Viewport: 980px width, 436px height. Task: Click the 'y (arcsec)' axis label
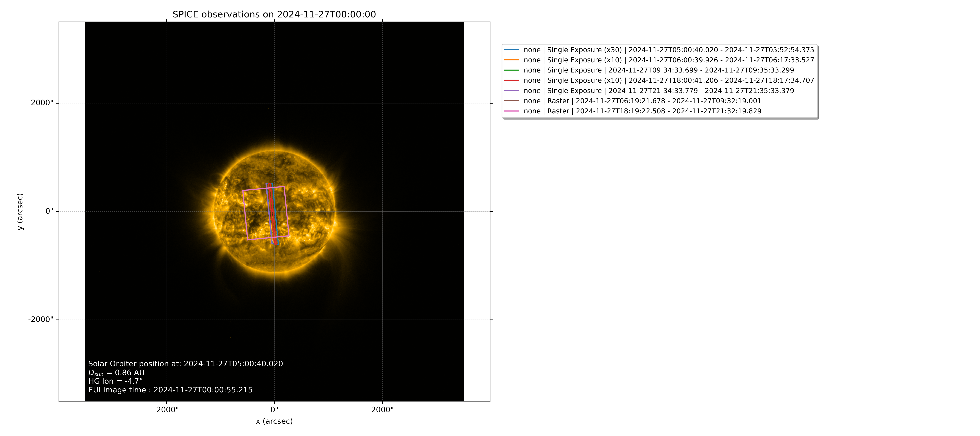click(x=20, y=211)
